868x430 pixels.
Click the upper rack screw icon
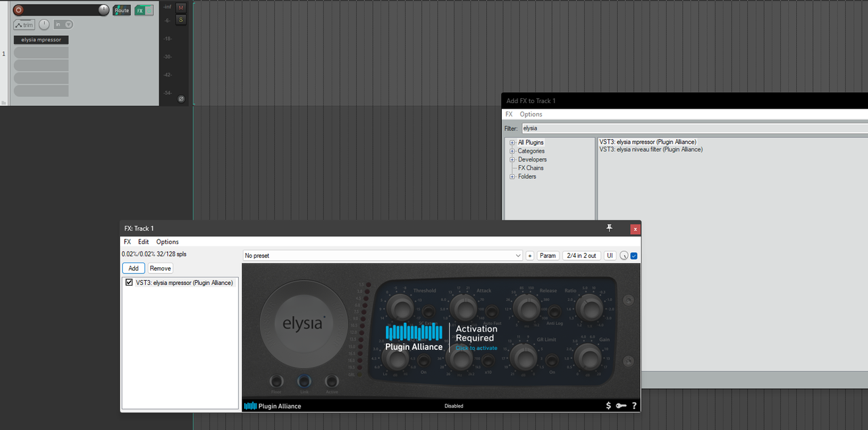(629, 300)
